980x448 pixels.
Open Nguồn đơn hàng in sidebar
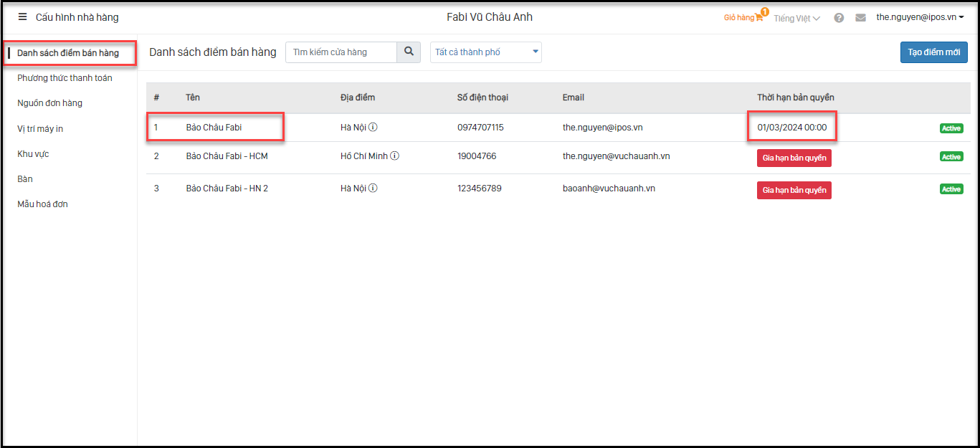(x=49, y=103)
